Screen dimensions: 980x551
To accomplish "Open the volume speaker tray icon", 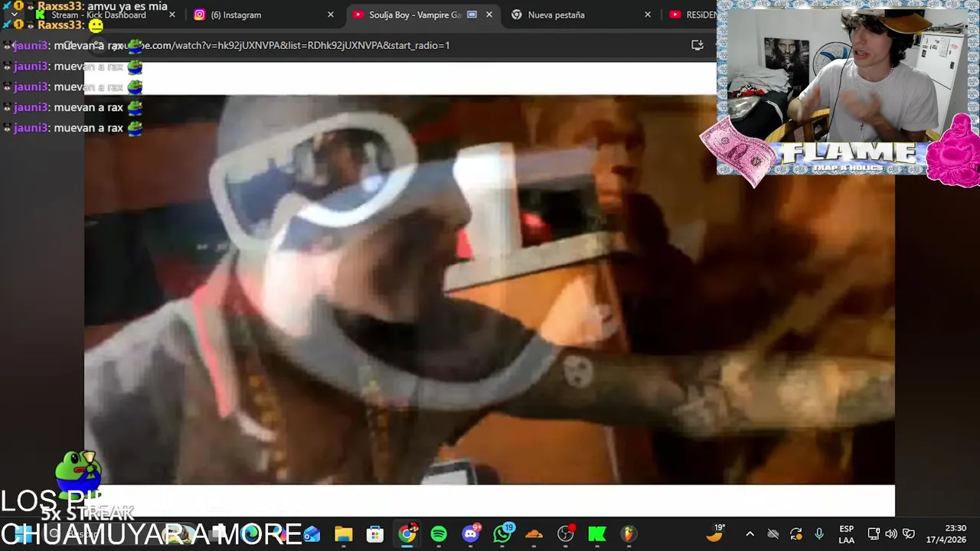I will click(x=891, y=534).
